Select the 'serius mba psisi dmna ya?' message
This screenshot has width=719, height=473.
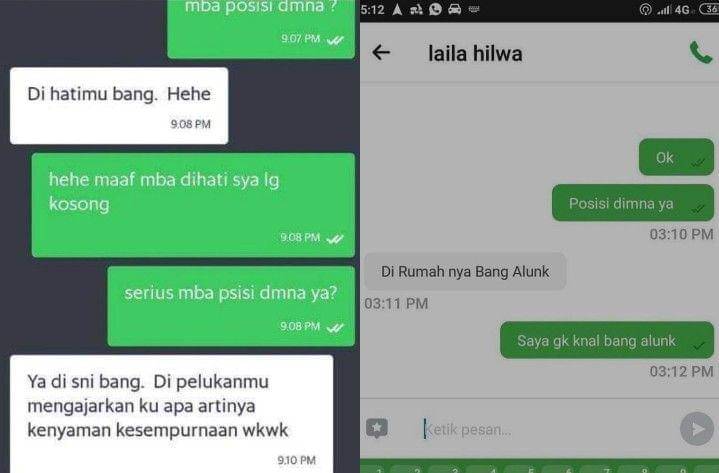[231, 306]
